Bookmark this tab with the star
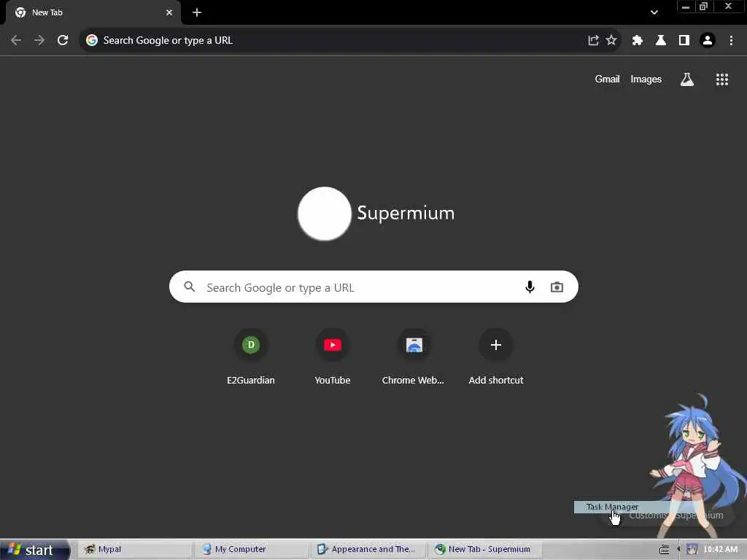The height and width of the screenshot is (560, 747). (x=611, y=41)
